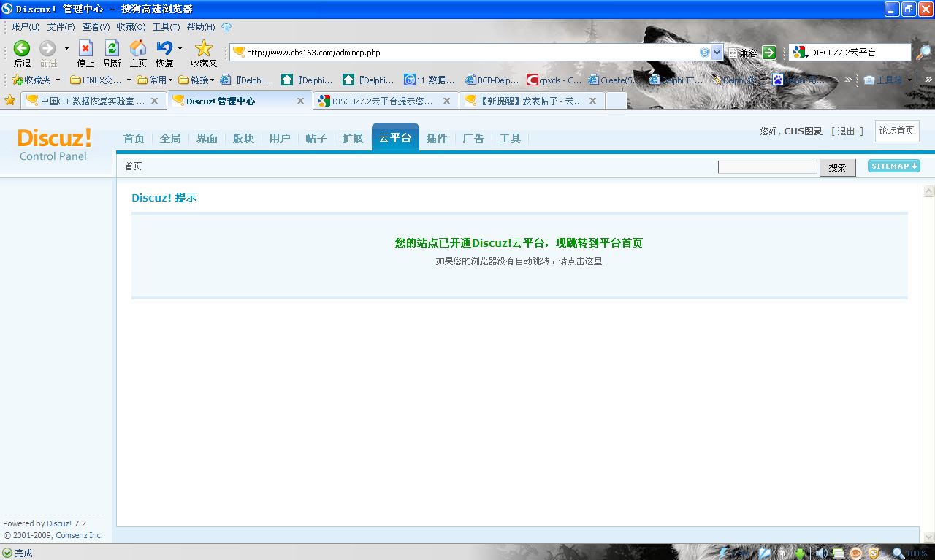
Task: Click the Comsenz Inc. footer link
Action: tap(80, 535)
